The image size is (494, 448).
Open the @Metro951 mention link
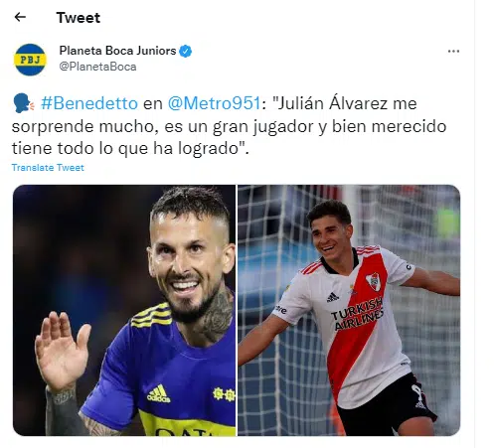coord(215,103)
